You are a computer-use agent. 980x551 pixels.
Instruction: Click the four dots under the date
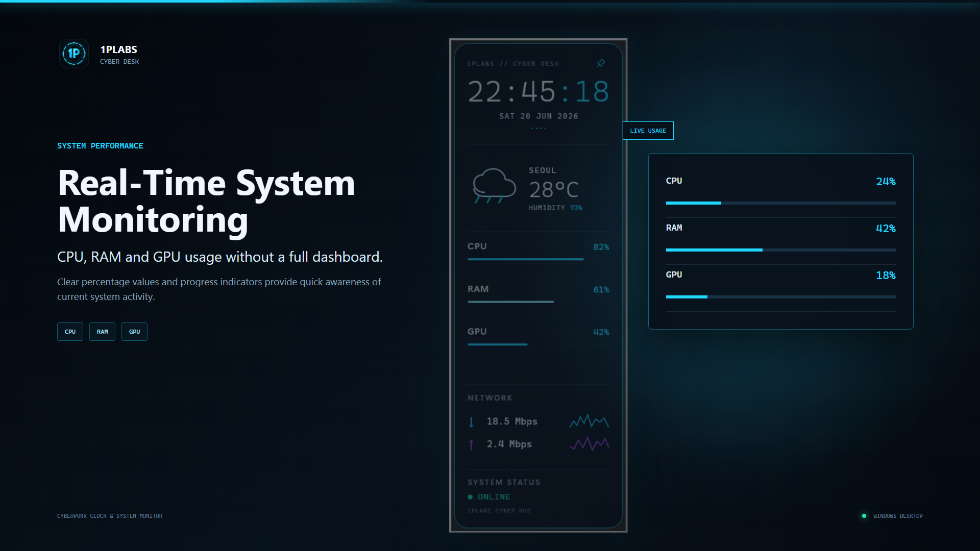click(x=538, y=128)
